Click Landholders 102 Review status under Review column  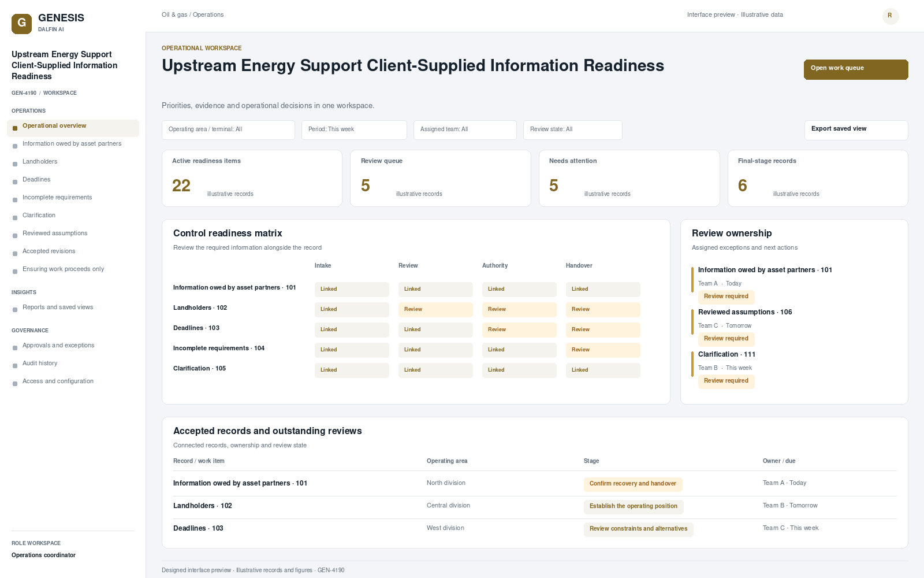435,310
